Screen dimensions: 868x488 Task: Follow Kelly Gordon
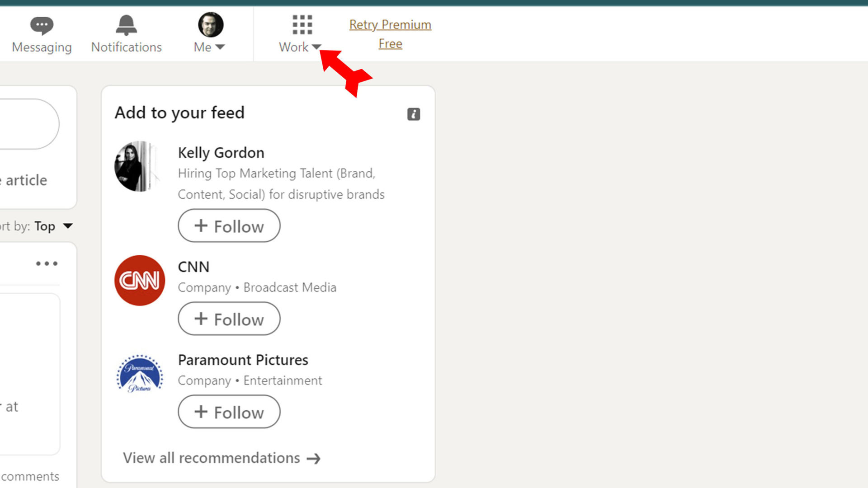click(229, 226)
